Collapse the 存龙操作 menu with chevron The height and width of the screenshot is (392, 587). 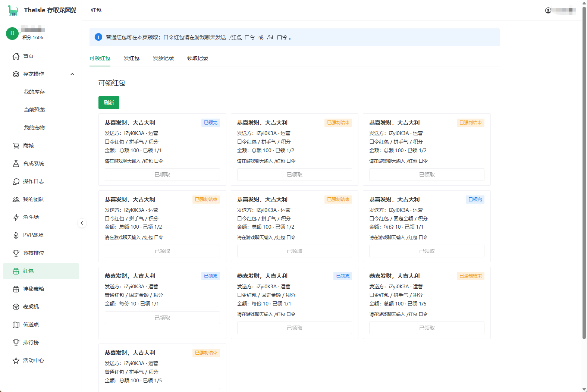pos(72,74)
